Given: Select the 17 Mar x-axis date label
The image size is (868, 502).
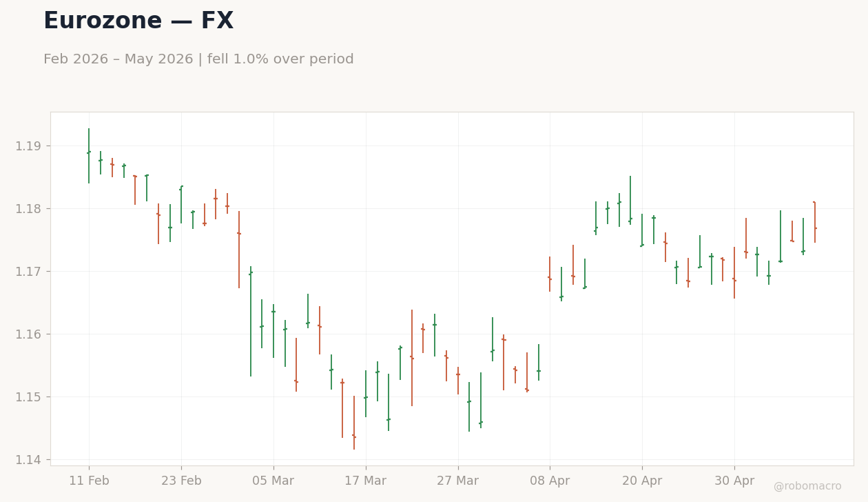Looking at the screenshot, I should point(366,481).
